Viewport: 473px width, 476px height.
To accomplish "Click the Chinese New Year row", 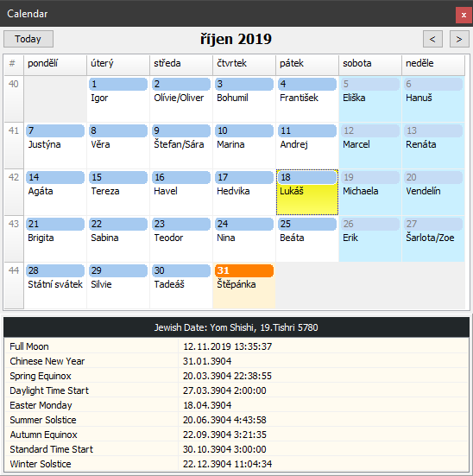I will coord(236,361).
